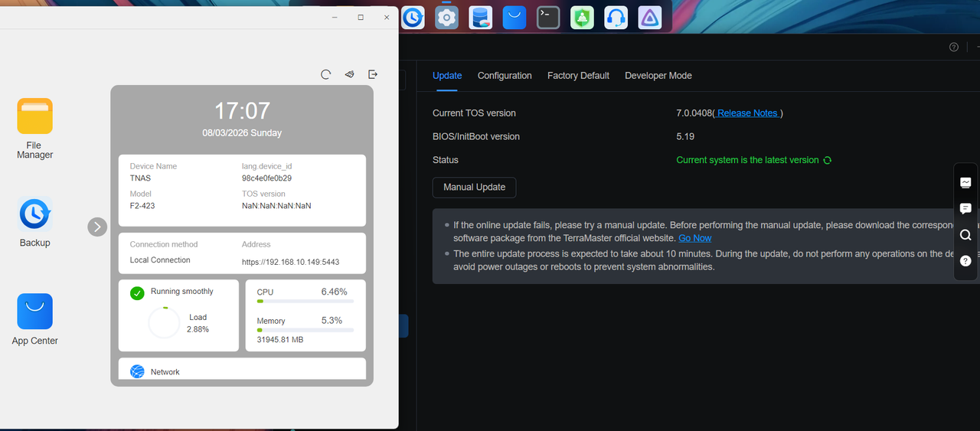Click the address https://192.168.10.149:5443
980x431 pixels.
[290, 262]
